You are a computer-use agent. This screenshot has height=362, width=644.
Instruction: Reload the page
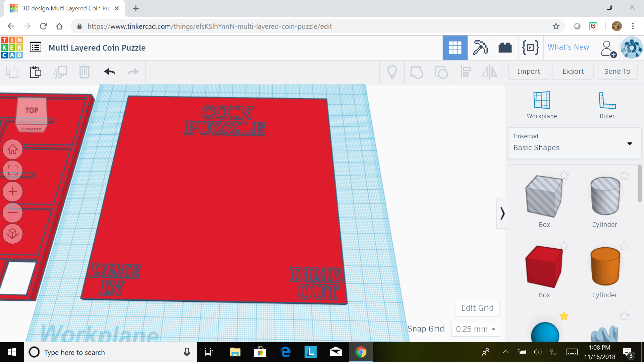pos(43,26)
